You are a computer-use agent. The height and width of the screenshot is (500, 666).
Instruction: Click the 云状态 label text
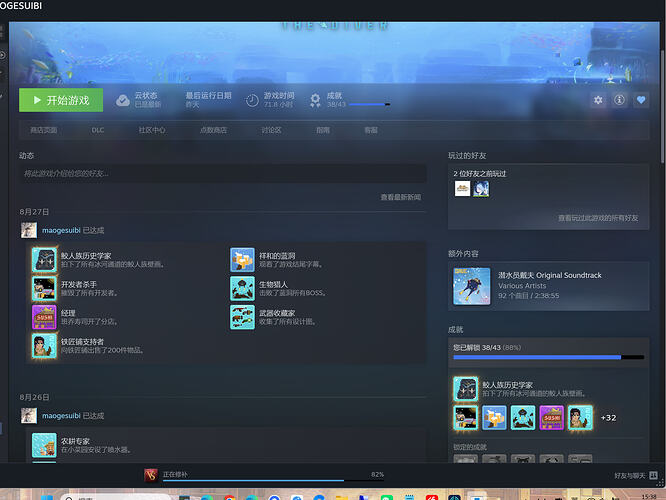click(146, 96)
